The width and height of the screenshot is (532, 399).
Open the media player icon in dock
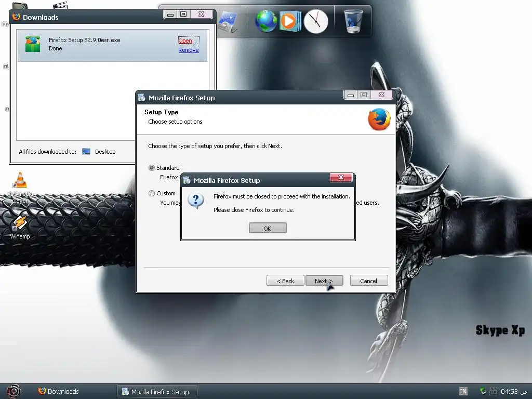(x=290, y=21)
